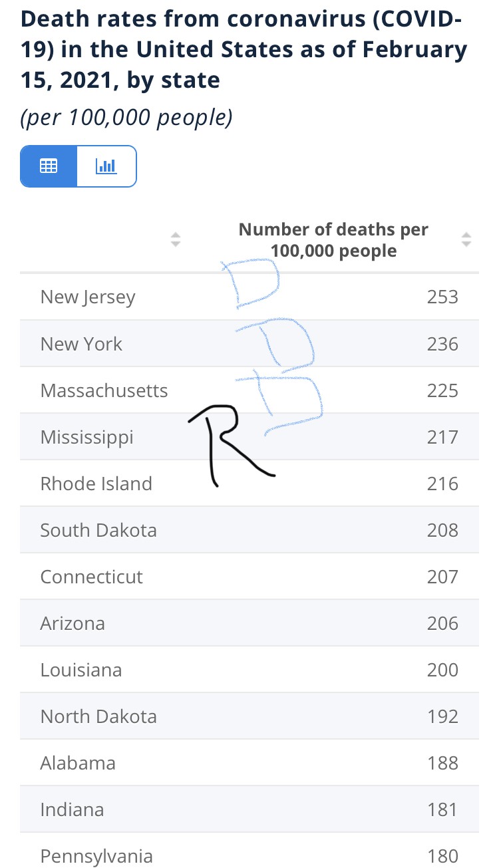Click the value 253 for New Jersey

[442, 297]
